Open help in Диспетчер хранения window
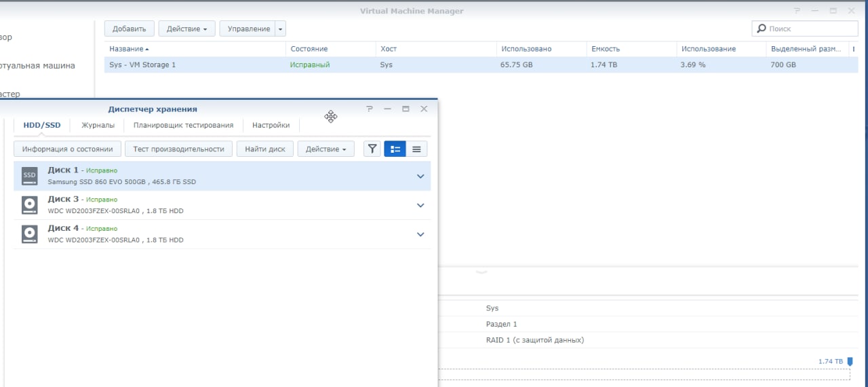This screenshot has height=387, width=868. (x=370, y=109)
